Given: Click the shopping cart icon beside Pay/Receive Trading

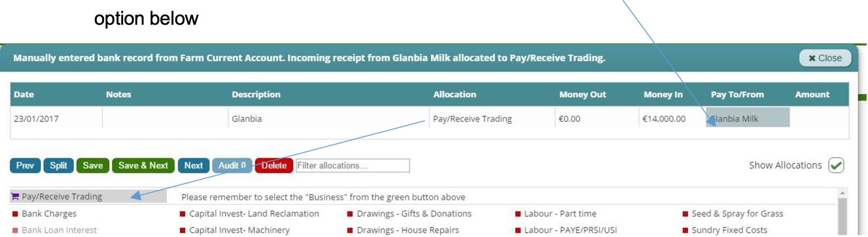Looking at the screenshot, I should coord(15,196).
